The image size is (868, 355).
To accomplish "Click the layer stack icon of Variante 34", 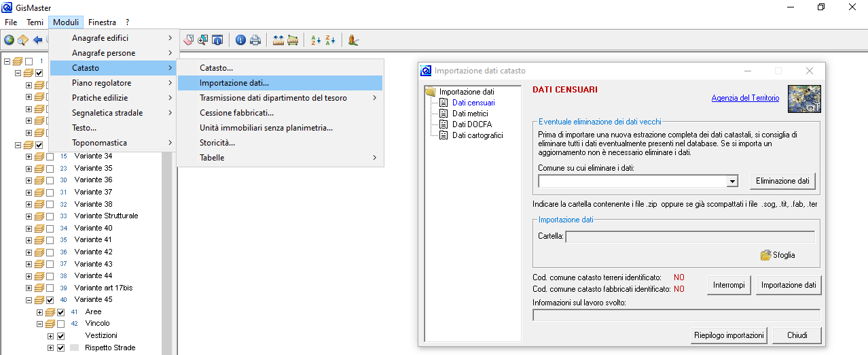I will pyautogui.click(x=39, y=156).
